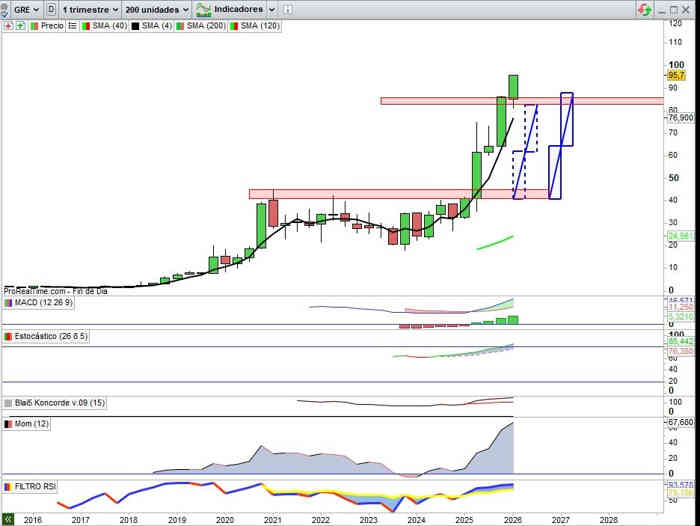
Task: Click the Precio price label
Action: (x=51, y=26)
